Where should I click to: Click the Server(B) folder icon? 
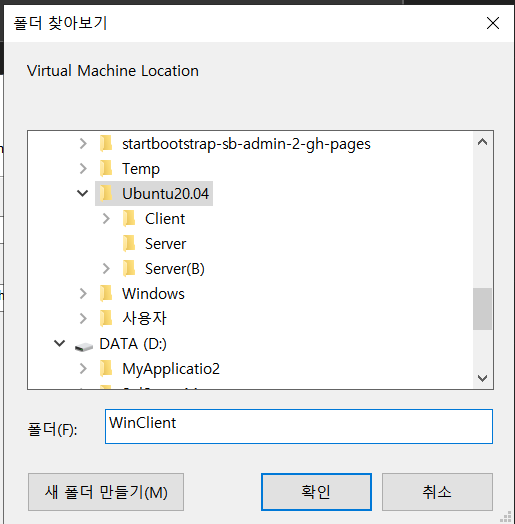(129, 268)
